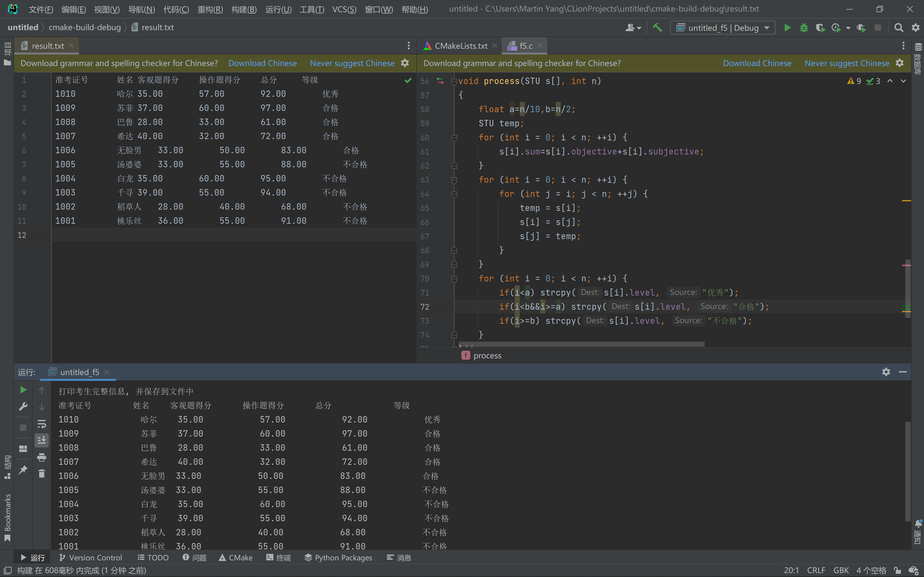924x577 pixels.
Task: Click Never suggest Chinese in f5.c
Action: [x=846, y=63]
